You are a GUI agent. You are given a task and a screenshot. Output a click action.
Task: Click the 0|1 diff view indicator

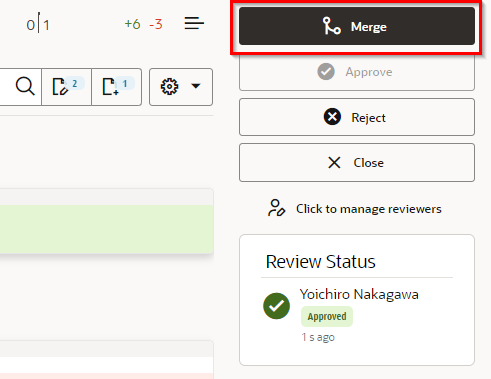point(38,24)
